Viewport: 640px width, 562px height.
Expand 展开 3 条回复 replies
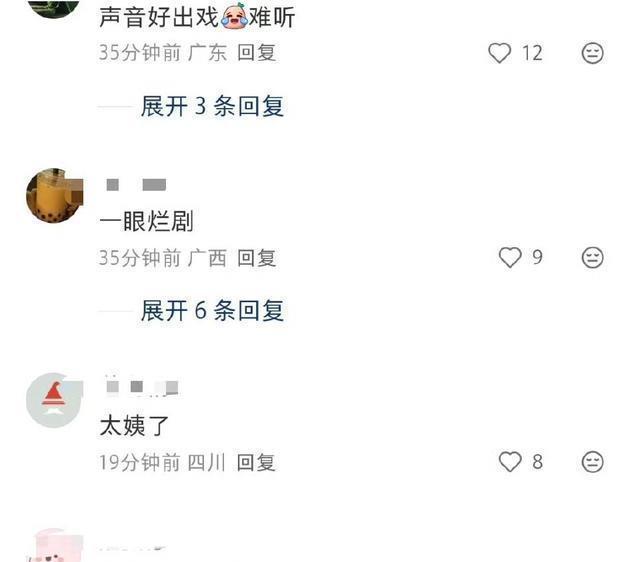pyautogui.click(x=212, y=106)
